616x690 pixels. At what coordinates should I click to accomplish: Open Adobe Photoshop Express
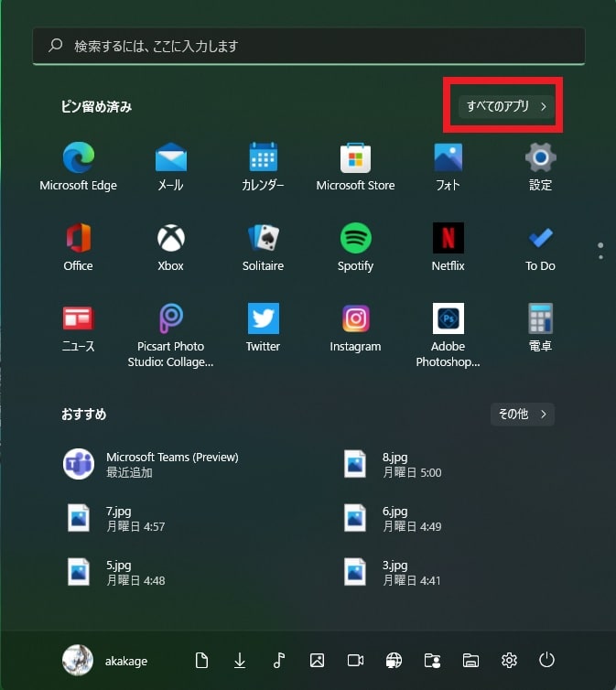pos(448,335)
